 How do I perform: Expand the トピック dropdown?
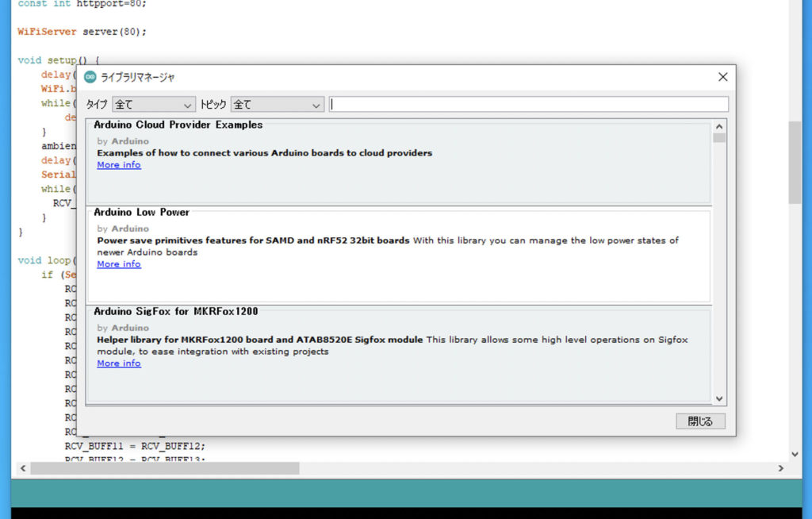click(x=277, y=105)
